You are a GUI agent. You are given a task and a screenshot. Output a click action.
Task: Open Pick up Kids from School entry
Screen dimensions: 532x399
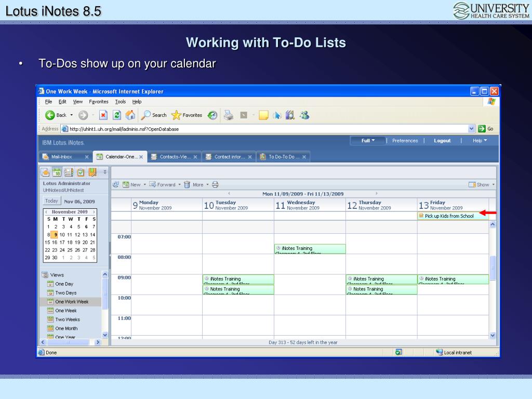pos(453,216)
